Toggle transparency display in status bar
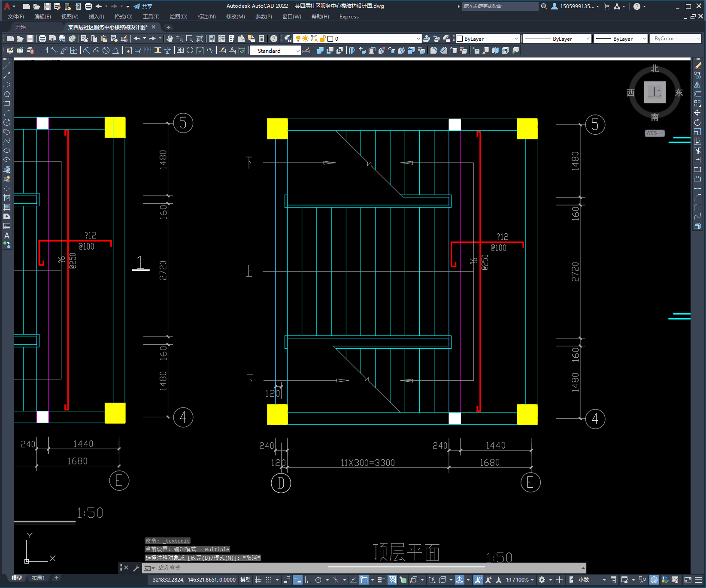The image size is (706, 588). click(392, 580)
